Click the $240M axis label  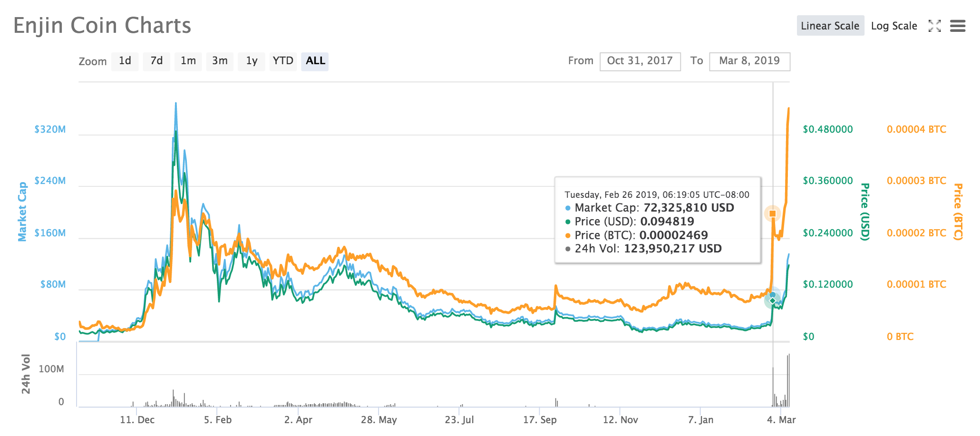pos(50,181)
